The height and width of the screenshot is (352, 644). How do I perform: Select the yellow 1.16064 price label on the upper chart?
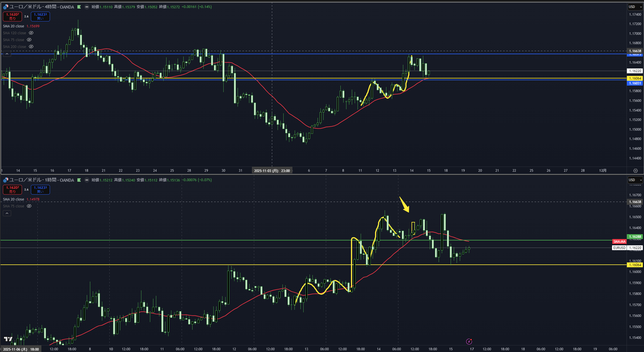tap(635, 78)
